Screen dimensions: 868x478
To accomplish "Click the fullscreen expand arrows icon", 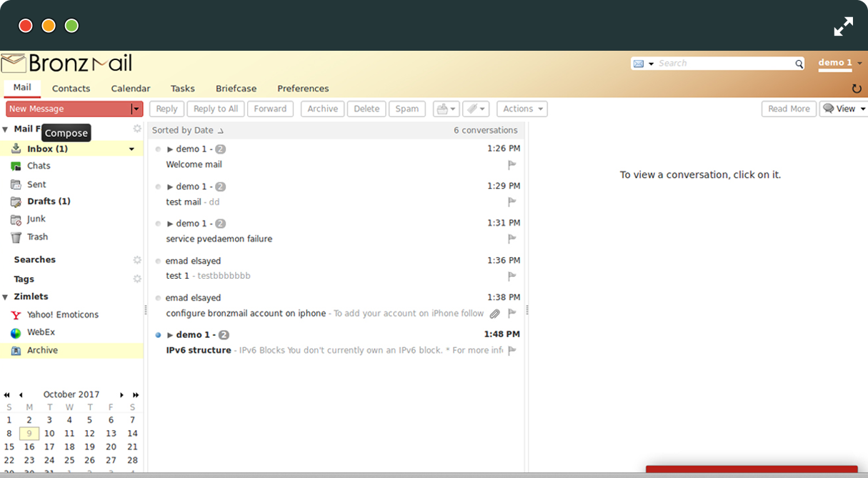I will (x=843, y=26).
